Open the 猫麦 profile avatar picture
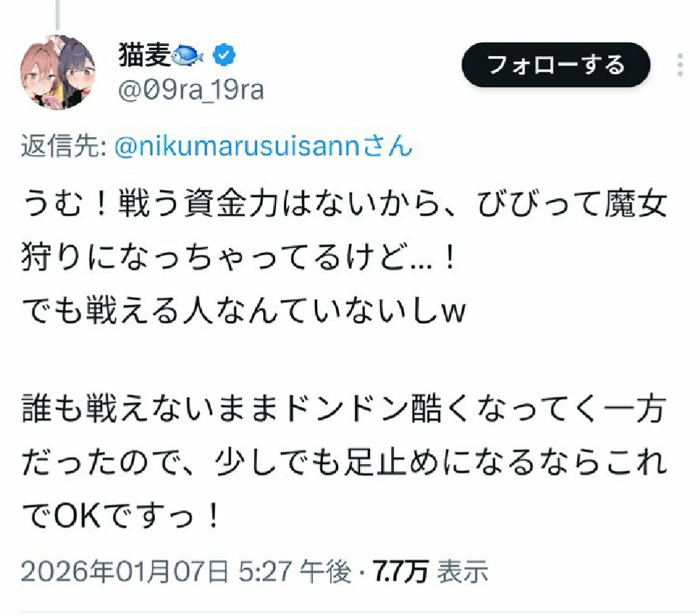The width and height of the screenshot is (700, 616). pos(58,72)
